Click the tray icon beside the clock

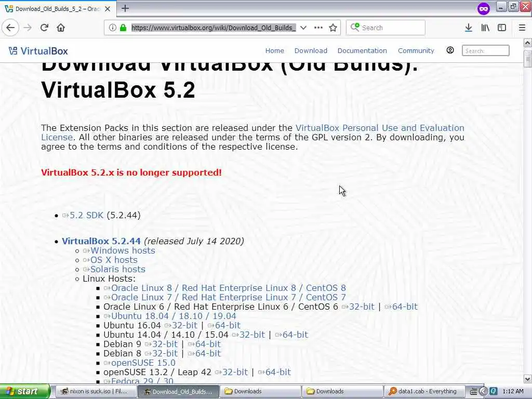[x=494, y=391]
